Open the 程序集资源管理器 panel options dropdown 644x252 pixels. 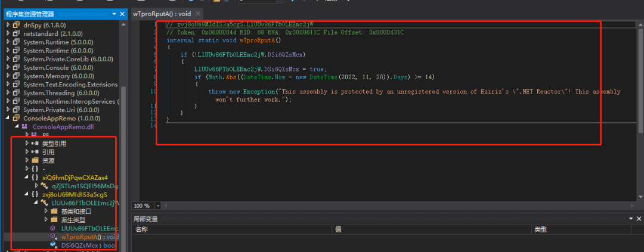[114, 14]
